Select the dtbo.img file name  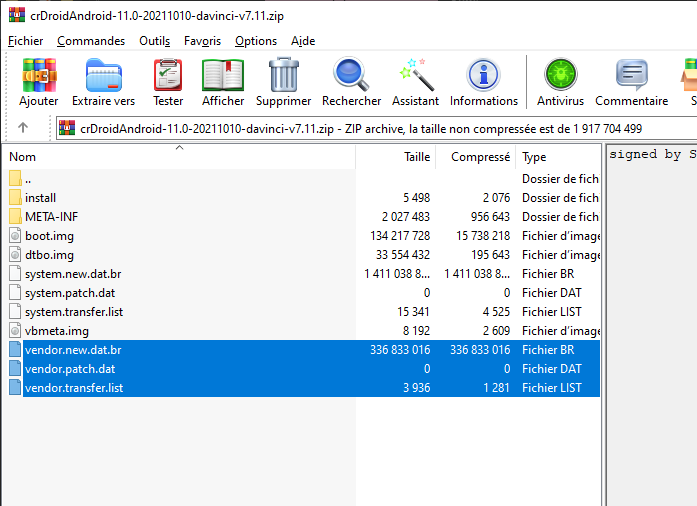tap(49, 255)
